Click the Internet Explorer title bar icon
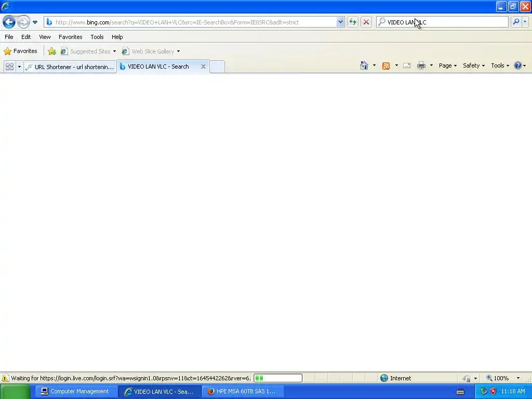This screenshot has height=399, width=532. coord(5,6)
